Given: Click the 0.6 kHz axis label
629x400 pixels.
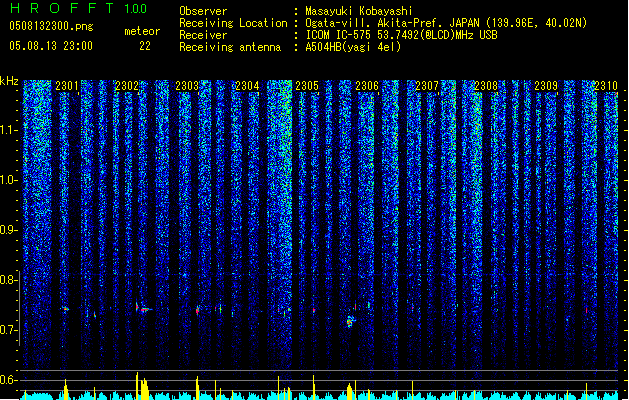Looking at the screenshot, I should [x=9, y=380].
